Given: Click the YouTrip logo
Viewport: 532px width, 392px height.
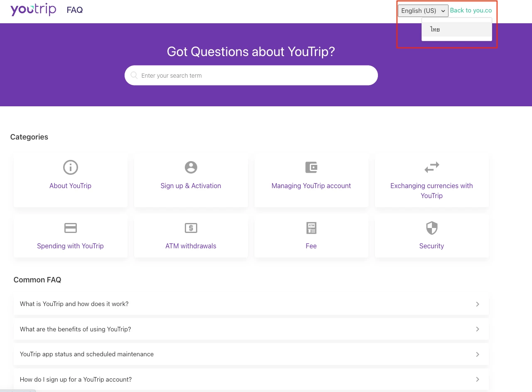Looking at the screenshot, I should pyautogui.click(x=33, y=10).
